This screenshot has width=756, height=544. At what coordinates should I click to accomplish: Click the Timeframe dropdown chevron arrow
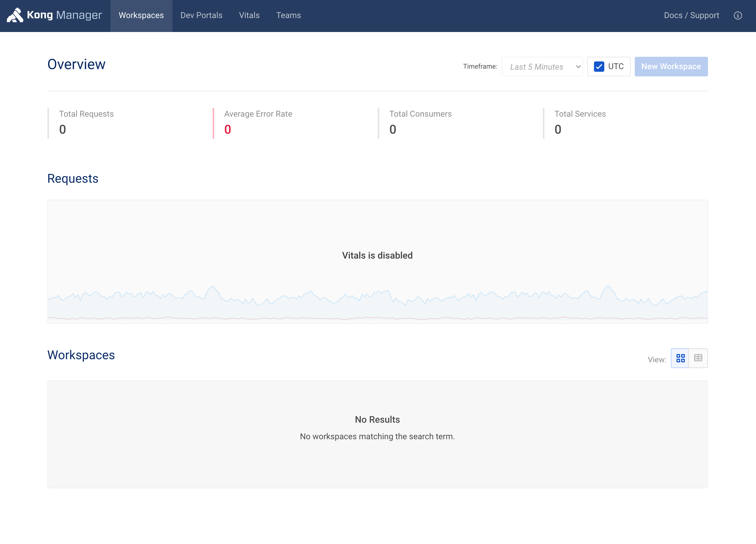578,67
